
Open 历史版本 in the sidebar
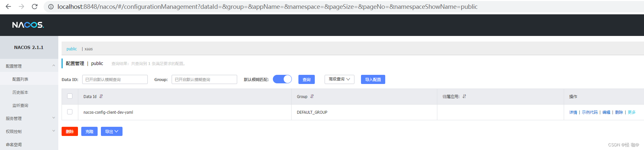tap(20, 92)
